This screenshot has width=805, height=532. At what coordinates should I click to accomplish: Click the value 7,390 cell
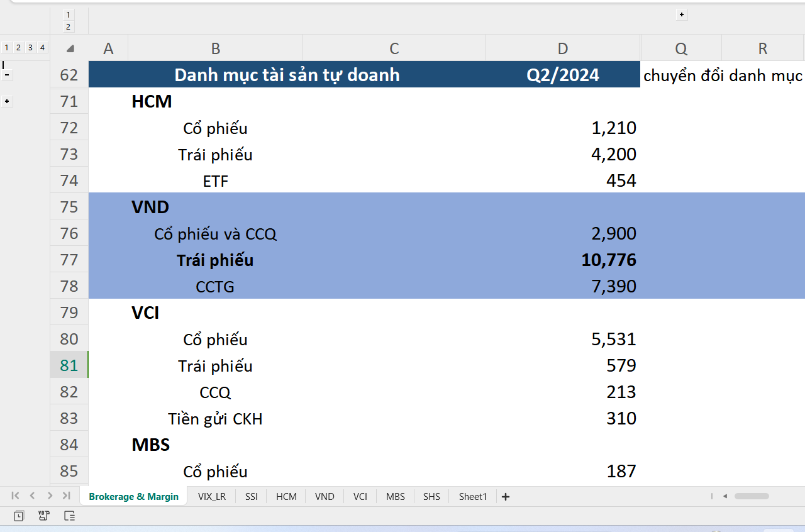pos(563,286)
